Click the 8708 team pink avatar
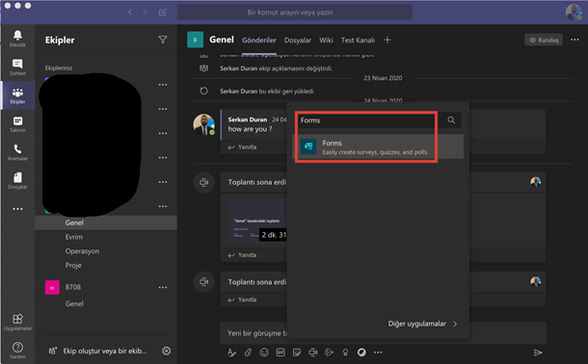The width and height of the screenshot is (588, 364). pyautogui.click(x=52, y=288)
